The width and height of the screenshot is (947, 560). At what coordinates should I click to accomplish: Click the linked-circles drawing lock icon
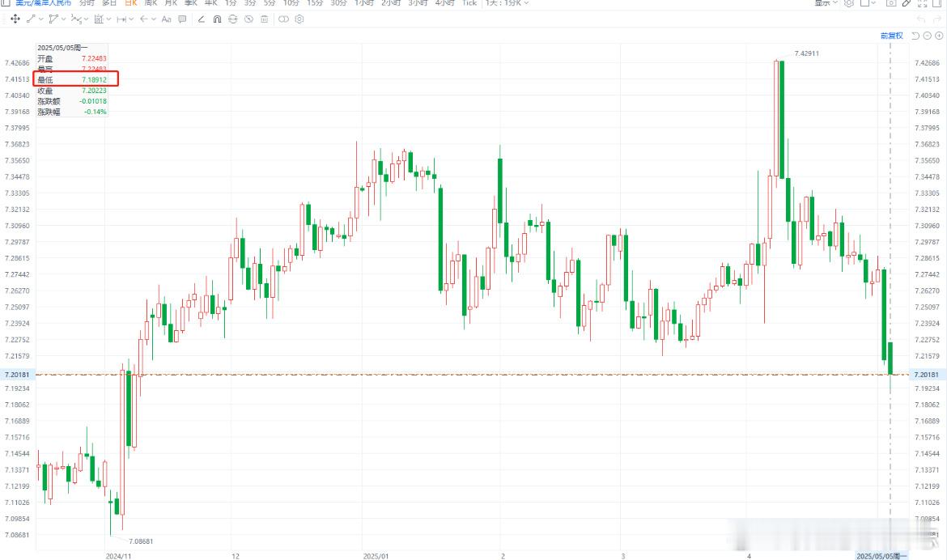[232, 19]
